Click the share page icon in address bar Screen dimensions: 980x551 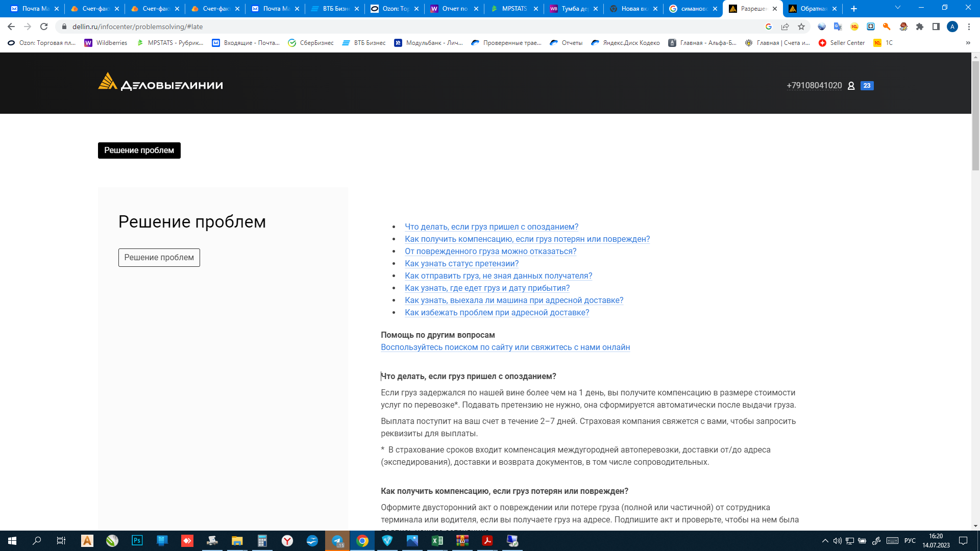[x=785, y=27]
